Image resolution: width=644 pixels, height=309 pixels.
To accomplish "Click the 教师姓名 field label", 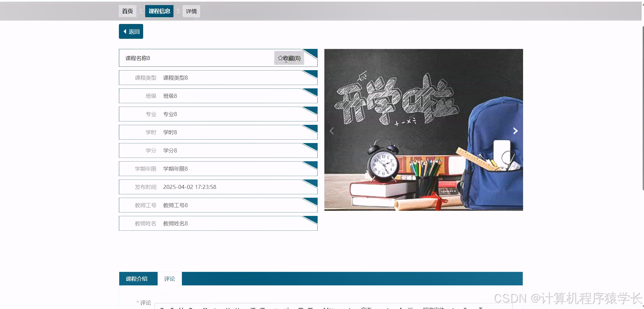I will (146, 223).
